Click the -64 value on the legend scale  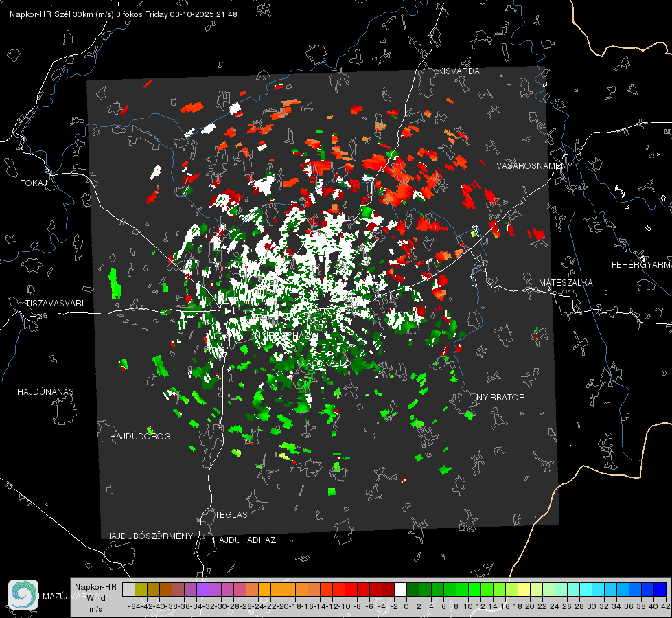pos(135,606)
